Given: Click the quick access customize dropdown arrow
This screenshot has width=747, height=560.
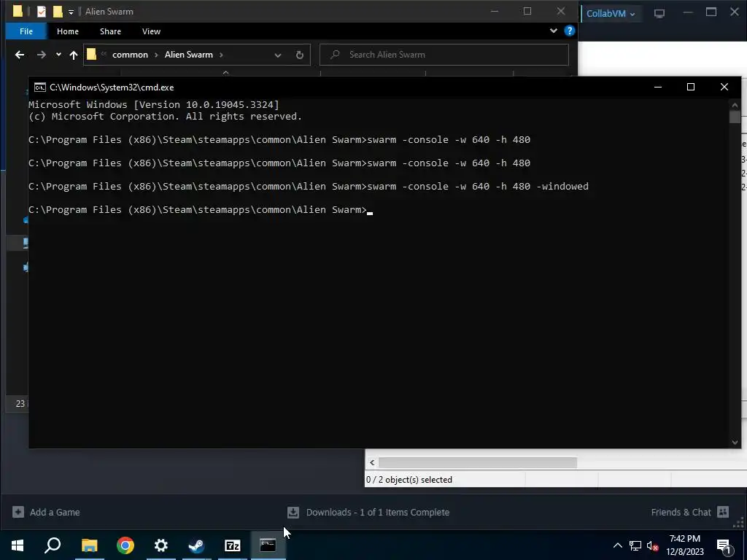Looking at the screenshot, I should point(71,12).
